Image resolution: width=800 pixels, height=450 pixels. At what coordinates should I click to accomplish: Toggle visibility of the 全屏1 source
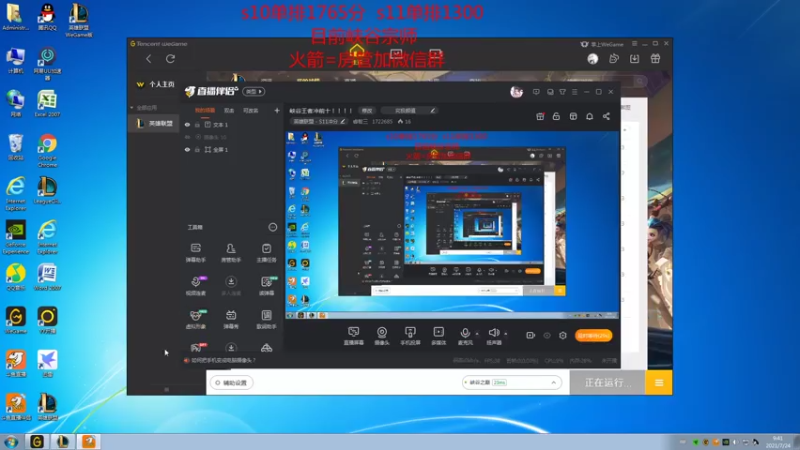tap(187, 149)
